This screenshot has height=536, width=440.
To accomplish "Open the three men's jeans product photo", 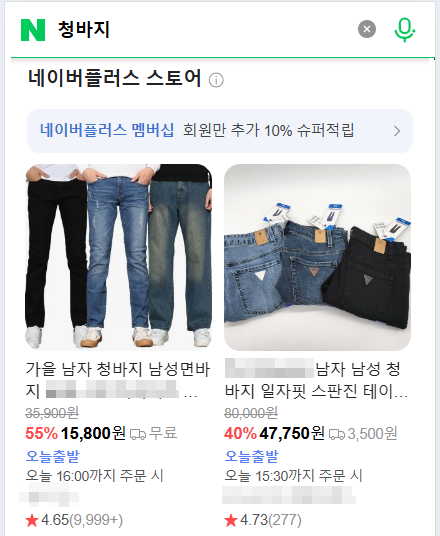I will (x=119, y=257).
